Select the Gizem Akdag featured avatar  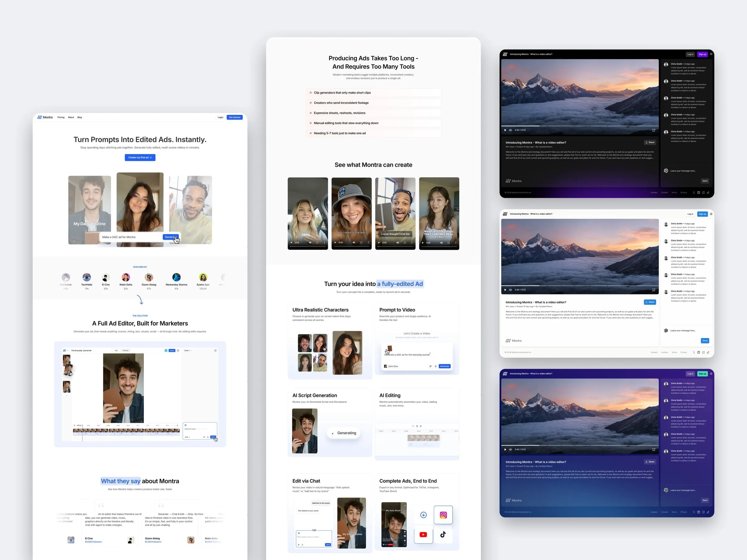(149, 277)
